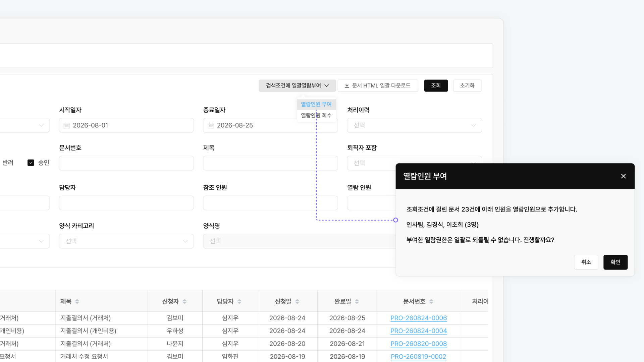The height and width of the screenshot is (362, 644).
Task: Open the 양식 카테고리 select box
Action: (126, 241)
